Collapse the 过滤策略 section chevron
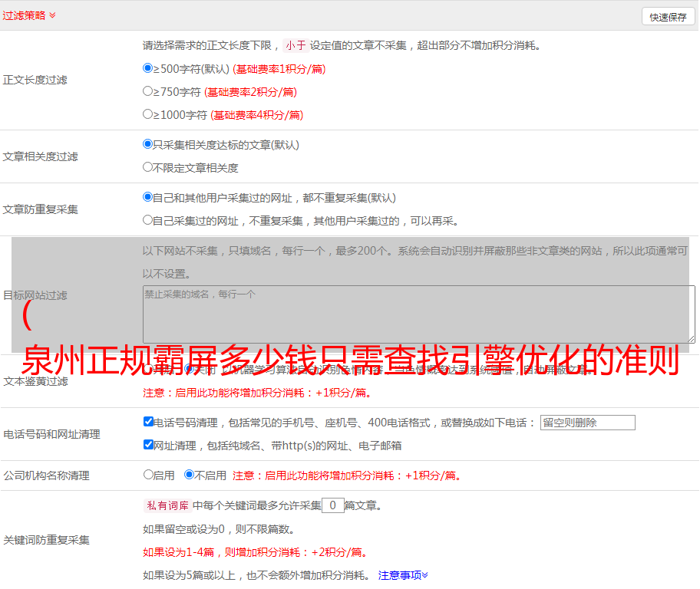Image resolution: width=700 pixels, height=589 pixels. click(x=52, y=15)
